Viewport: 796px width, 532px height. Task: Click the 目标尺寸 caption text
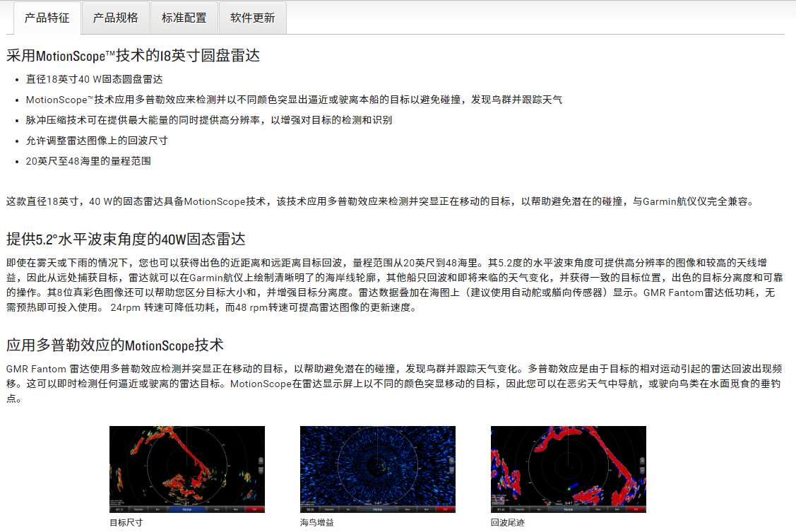point(125,523)
